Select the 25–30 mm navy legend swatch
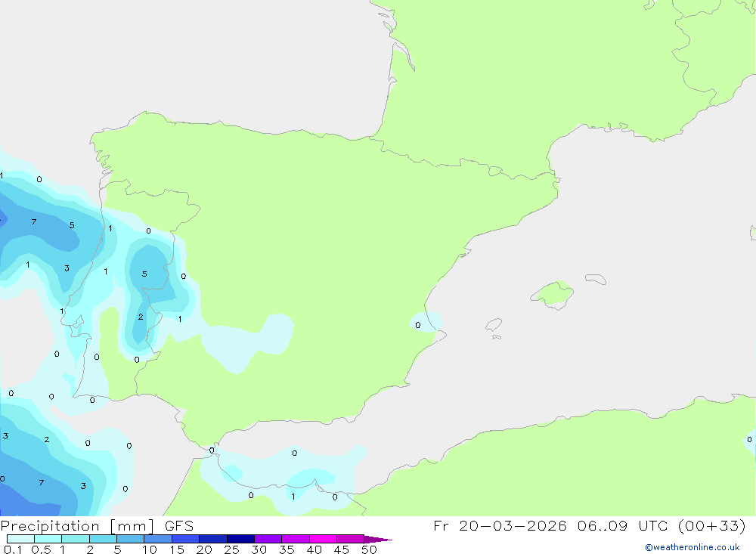This screenshot has width=756, height=554. point(240,539)
